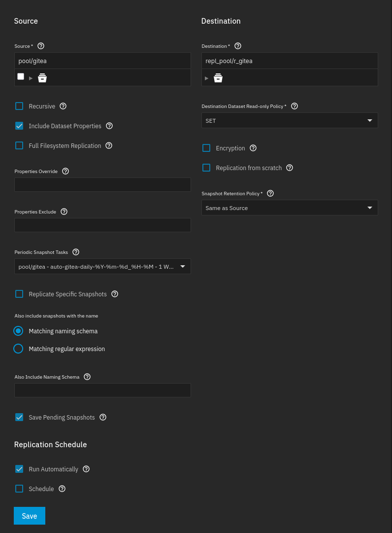Screen dimensions: 392x533
Task: Click the Also Include Naming Schema field
Action: [102, 390]
